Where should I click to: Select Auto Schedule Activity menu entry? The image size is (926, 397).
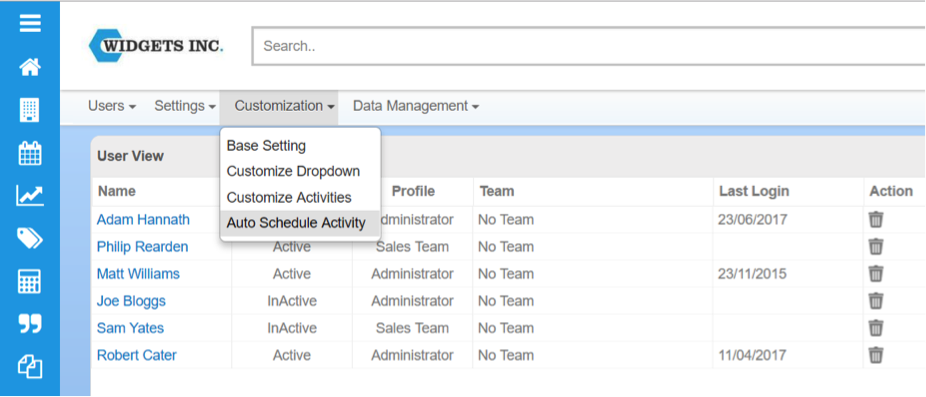(x=300, y=223)
